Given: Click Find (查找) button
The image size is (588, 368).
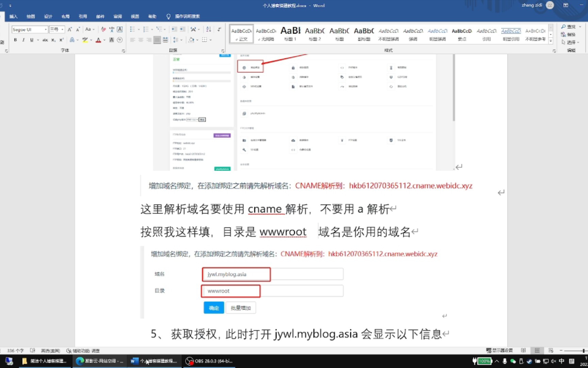Looking at the screenshot, I should (568, 27).
